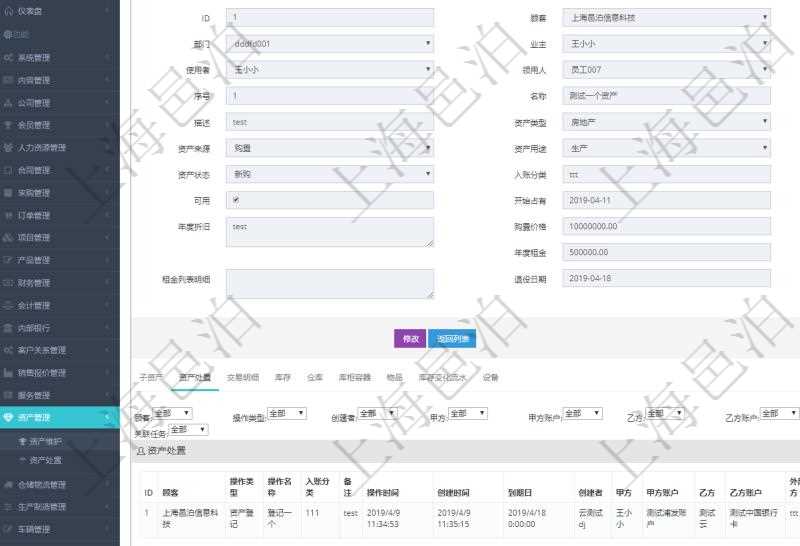
Task: Open 资产处置 in sidebar submenu
Action: point(46,460)
